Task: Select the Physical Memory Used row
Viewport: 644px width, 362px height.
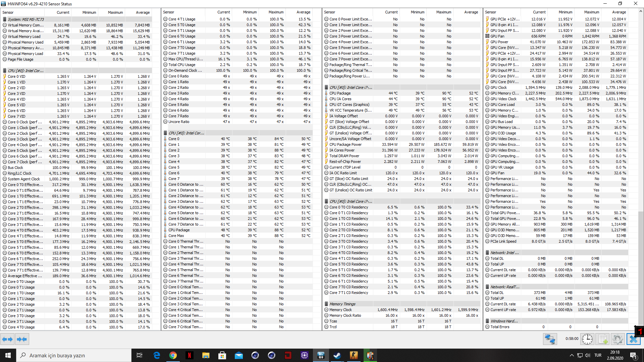Action: coord(77,42)
